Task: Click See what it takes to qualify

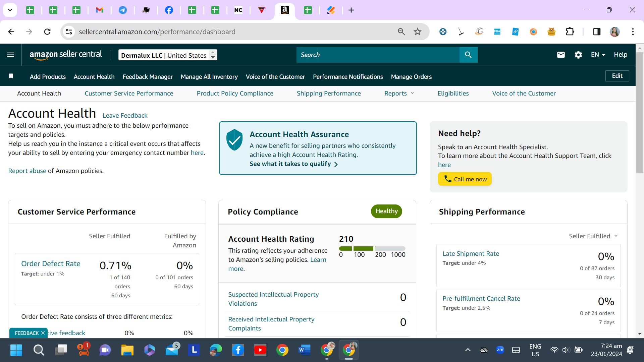Action: tap(293, 164)
